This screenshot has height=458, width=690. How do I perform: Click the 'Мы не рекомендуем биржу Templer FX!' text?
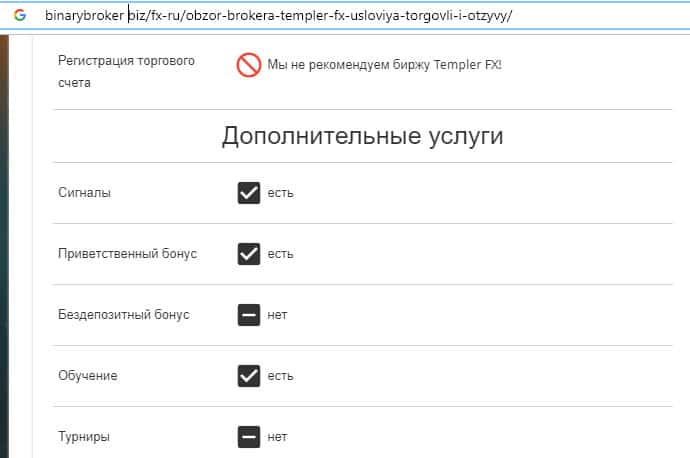(384, 65)
